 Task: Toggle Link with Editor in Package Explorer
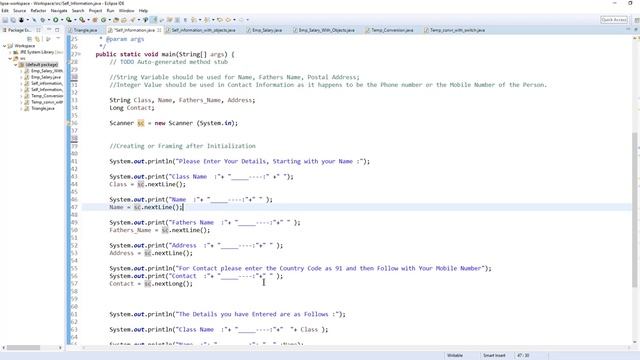coord(38,39)
